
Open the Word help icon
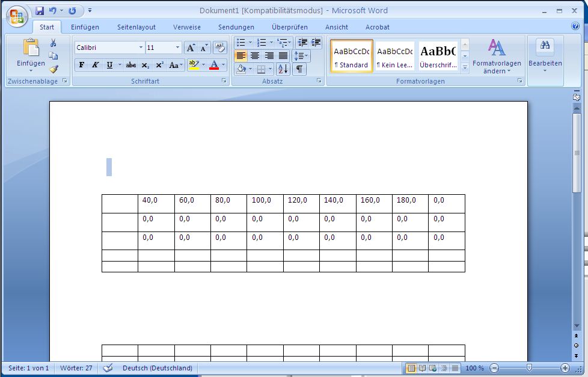[575, 26]
